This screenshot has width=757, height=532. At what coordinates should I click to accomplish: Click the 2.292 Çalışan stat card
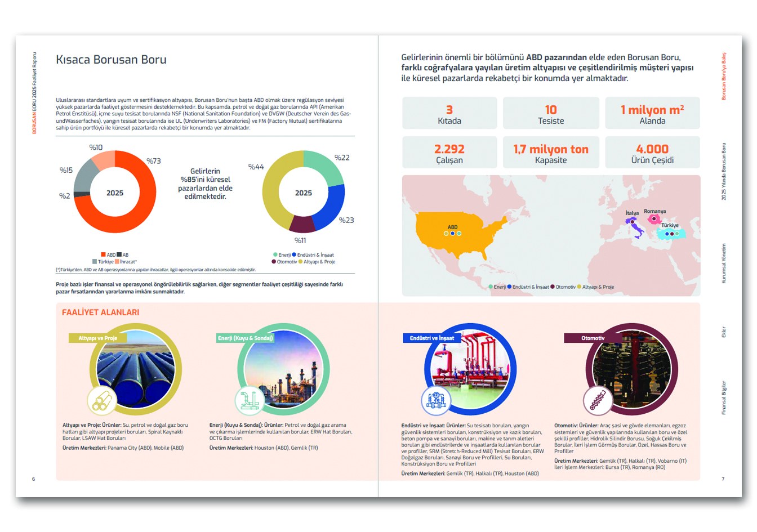coord(449,153)
